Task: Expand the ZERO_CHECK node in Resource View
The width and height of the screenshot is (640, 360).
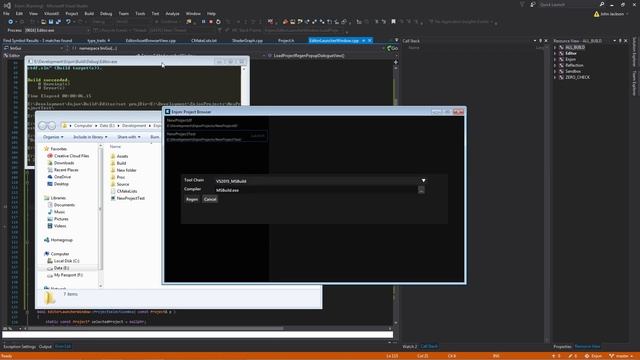Action: (x=555, y=77)
